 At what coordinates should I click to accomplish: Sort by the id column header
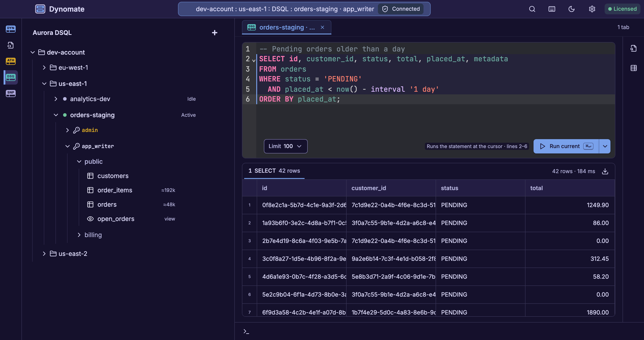(x=301, y=188)
